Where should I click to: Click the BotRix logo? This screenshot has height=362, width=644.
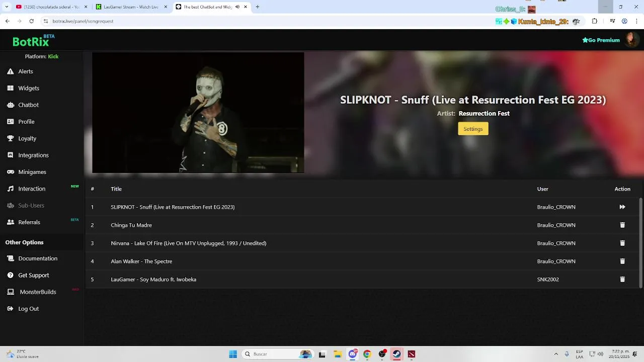tap(31, 42)
